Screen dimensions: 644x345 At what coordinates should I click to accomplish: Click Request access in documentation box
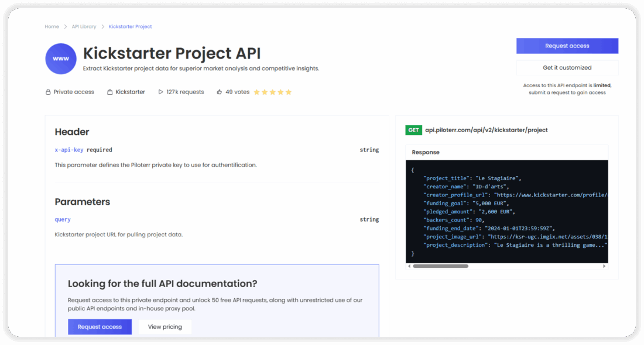coord(100,327)
